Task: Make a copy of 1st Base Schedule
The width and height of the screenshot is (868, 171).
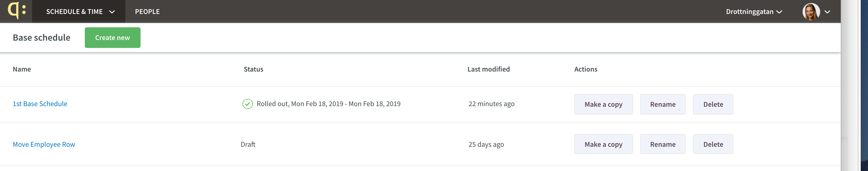Action: 604,104
